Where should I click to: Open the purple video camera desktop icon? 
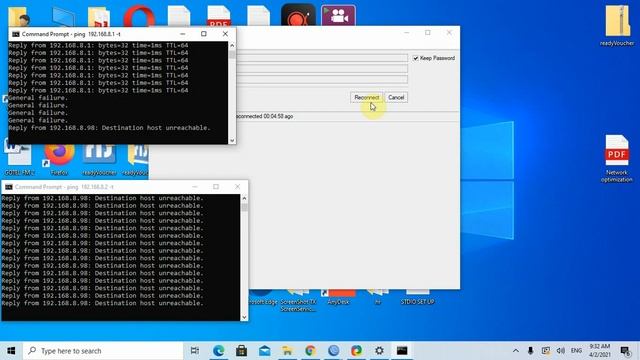click(x=338, y=16)
